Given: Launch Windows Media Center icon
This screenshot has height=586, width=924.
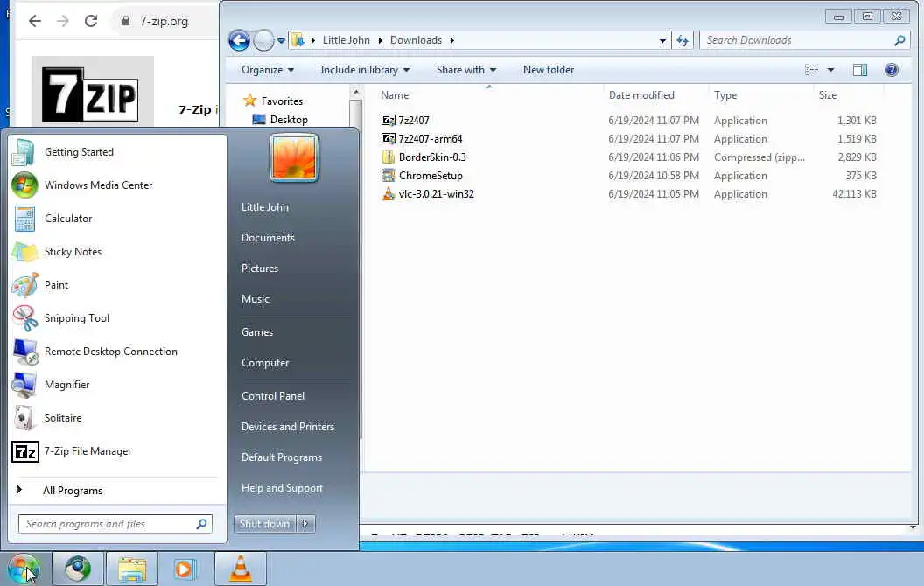Looking at the screenshot, I should 24,185.
